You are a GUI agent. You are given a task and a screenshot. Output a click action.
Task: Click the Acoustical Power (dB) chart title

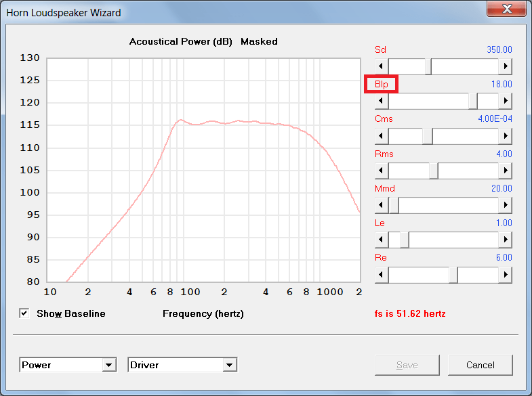[181, 41]
